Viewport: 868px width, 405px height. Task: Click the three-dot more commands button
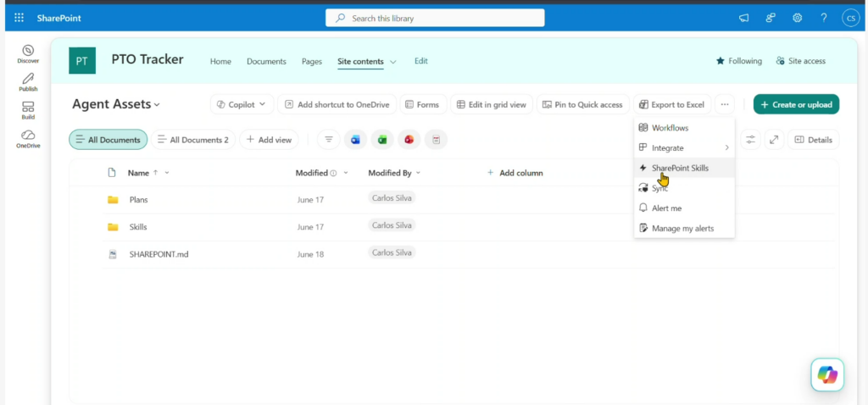[x=725, y=104]
